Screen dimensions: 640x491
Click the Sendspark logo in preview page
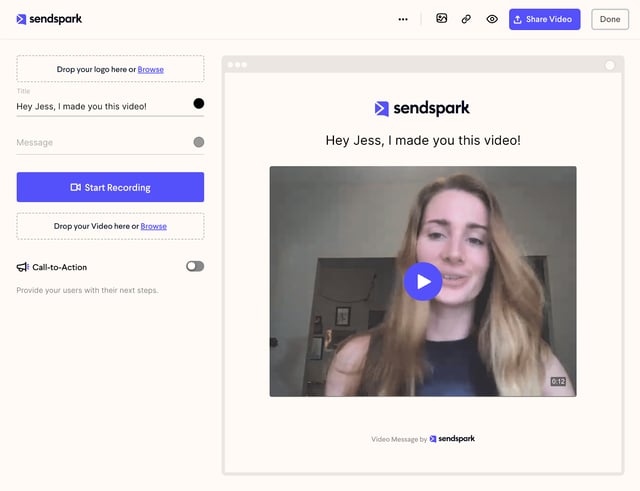(x=422, y=108)
